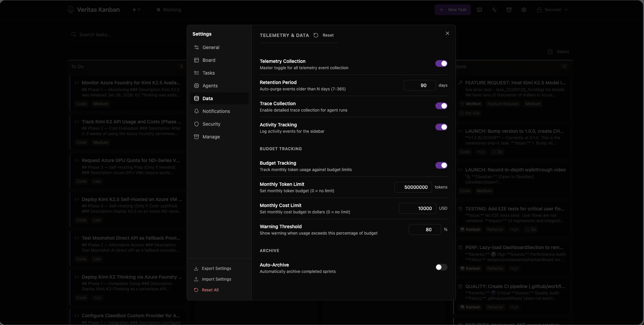Click the New Task button
The height and width of the screenshot is (325, 644).
[453, 10]
